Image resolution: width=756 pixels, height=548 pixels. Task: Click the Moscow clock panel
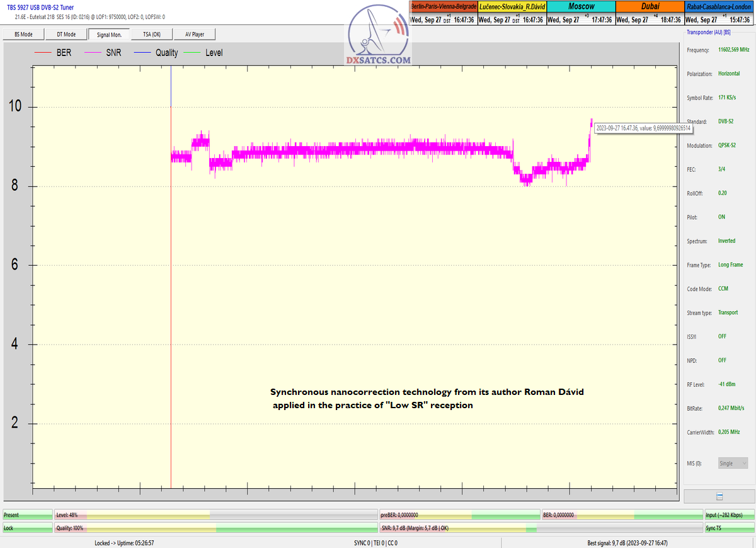click(x=580, y=13)
